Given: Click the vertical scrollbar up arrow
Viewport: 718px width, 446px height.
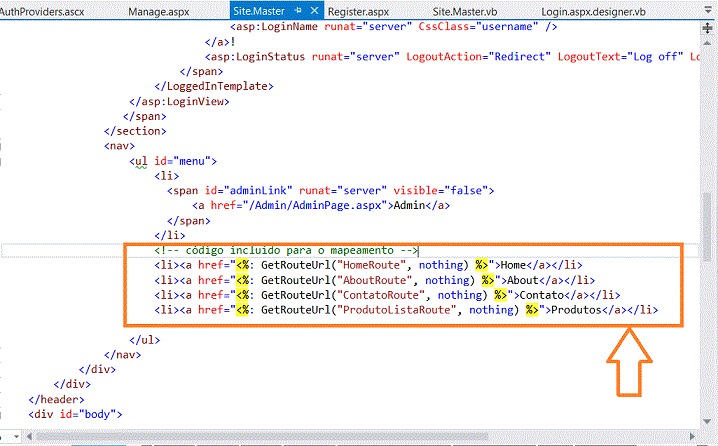Looking at the screenshot, I should [x=707, y=43].
